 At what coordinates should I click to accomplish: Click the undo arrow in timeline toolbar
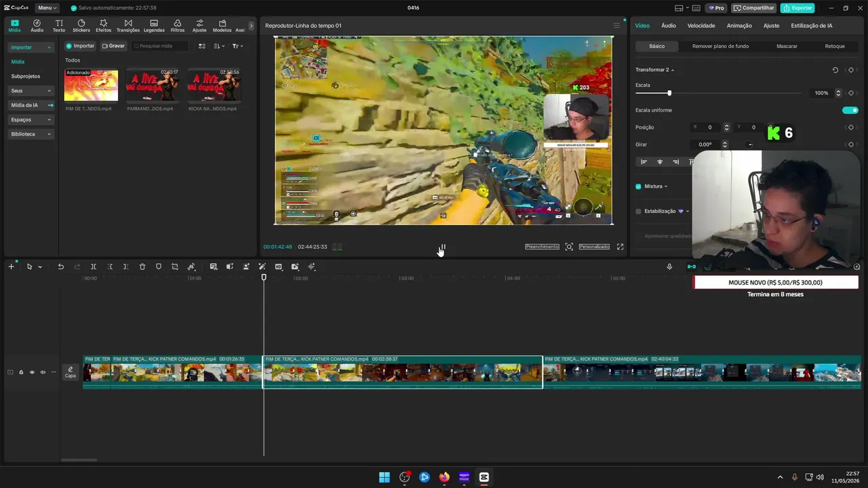click(60, 267)
